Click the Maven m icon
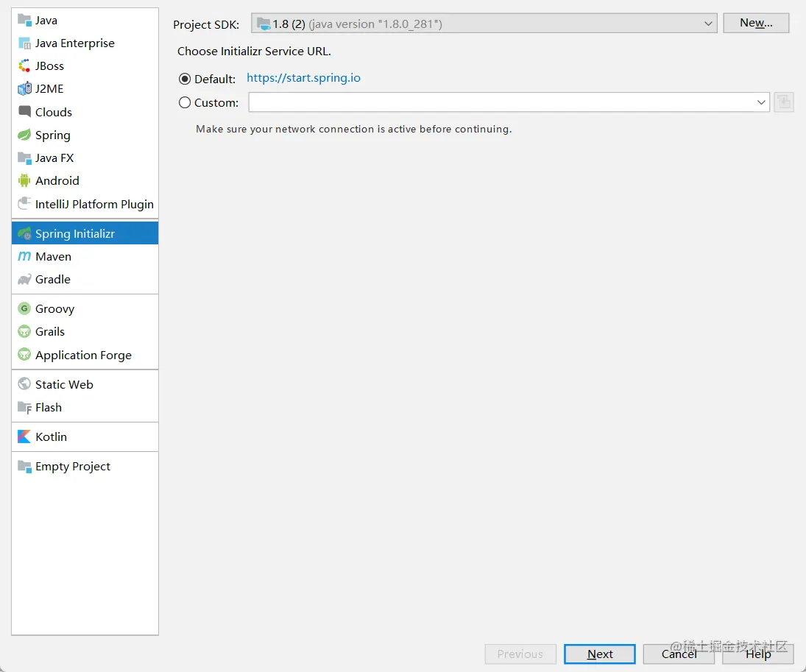806x672 pixels. pos(24,256)
